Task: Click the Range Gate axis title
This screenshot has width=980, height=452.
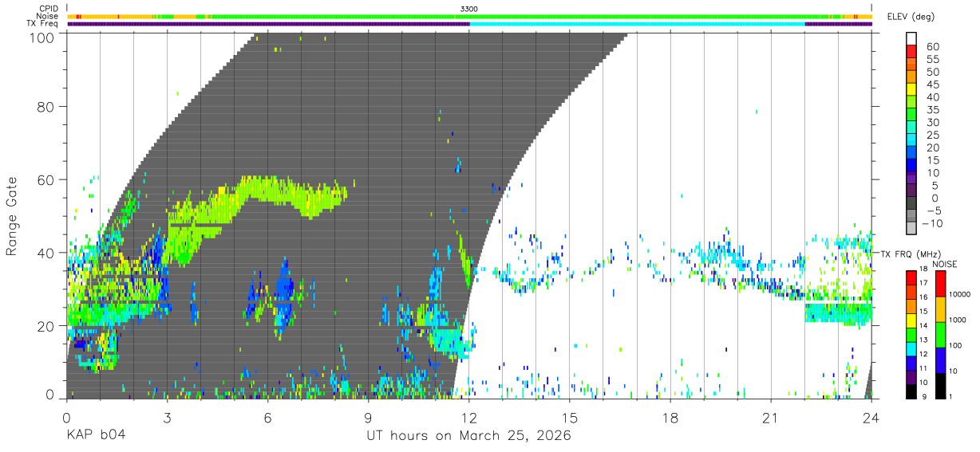Action: pyautogui.click(x=12, y=216)
